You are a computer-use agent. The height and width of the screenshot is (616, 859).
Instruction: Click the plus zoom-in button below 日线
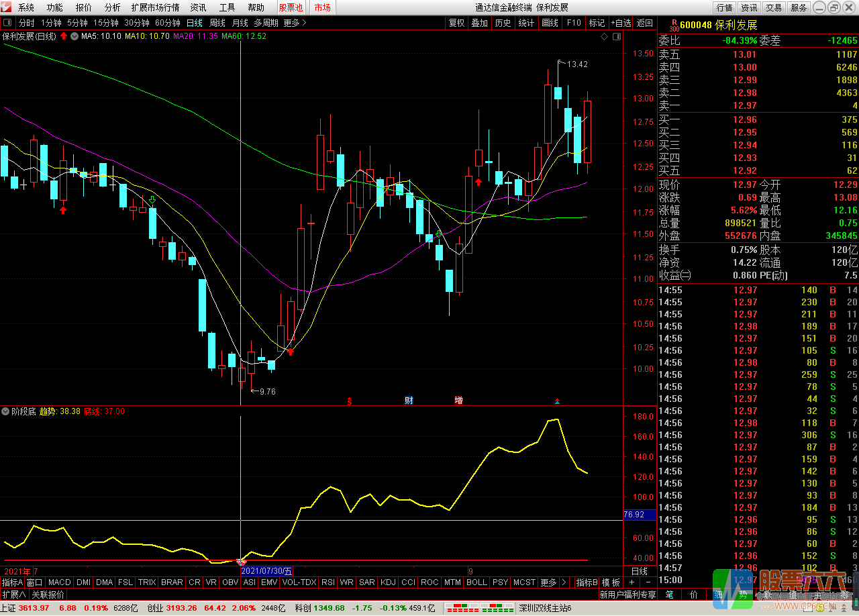[631, 582]
